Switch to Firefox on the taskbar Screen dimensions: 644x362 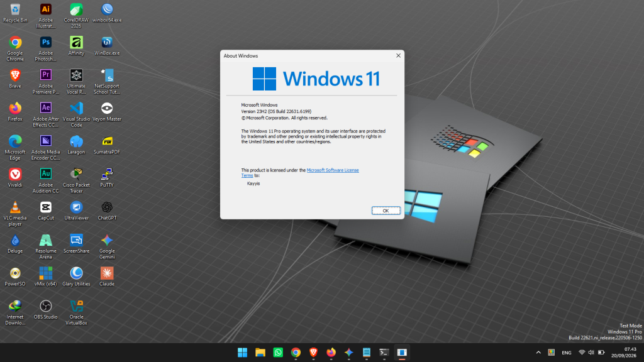(x=331, y=353)
